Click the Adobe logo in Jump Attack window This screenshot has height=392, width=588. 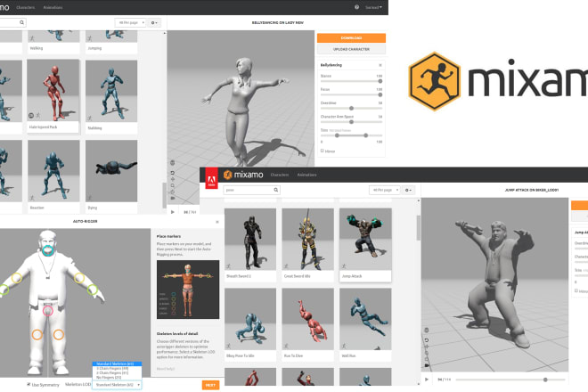[x=211, y=178]
